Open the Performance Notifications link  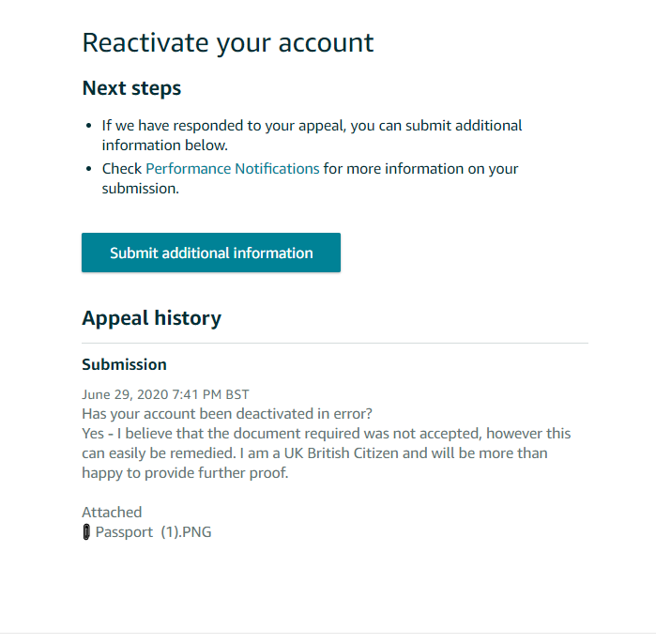coord(233,169)
